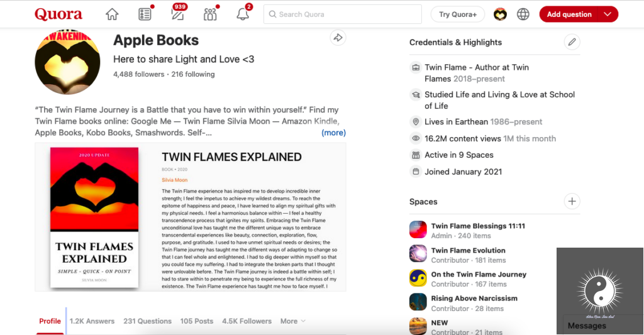Open the Following feed icon

tap(145, 14)
